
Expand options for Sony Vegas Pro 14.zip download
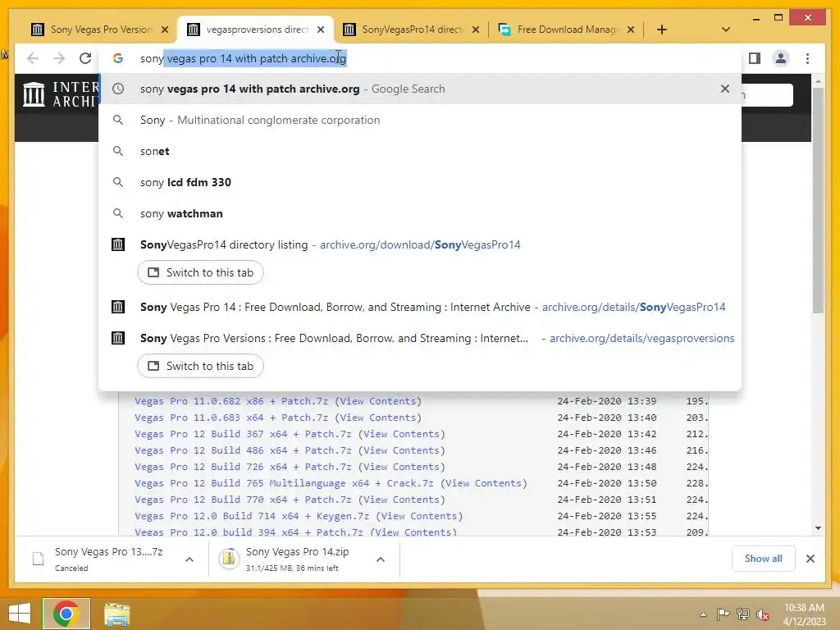coord(381,559)
